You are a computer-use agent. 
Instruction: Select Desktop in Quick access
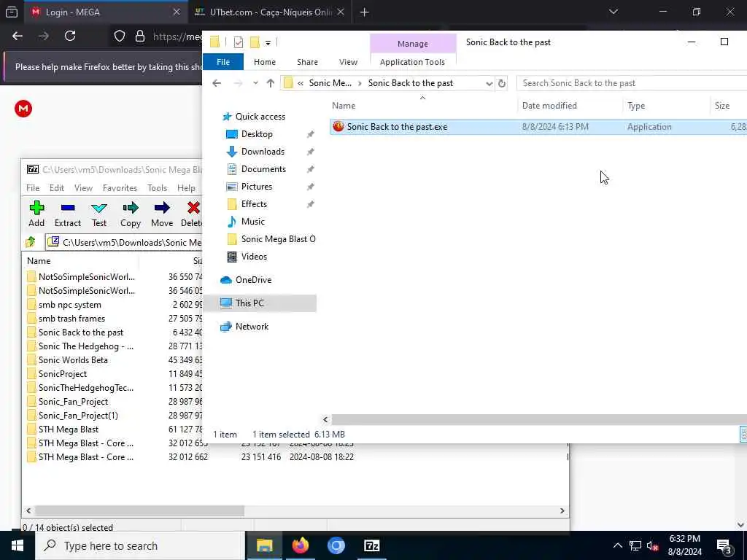pyautogui.click(x=257, y=134)
